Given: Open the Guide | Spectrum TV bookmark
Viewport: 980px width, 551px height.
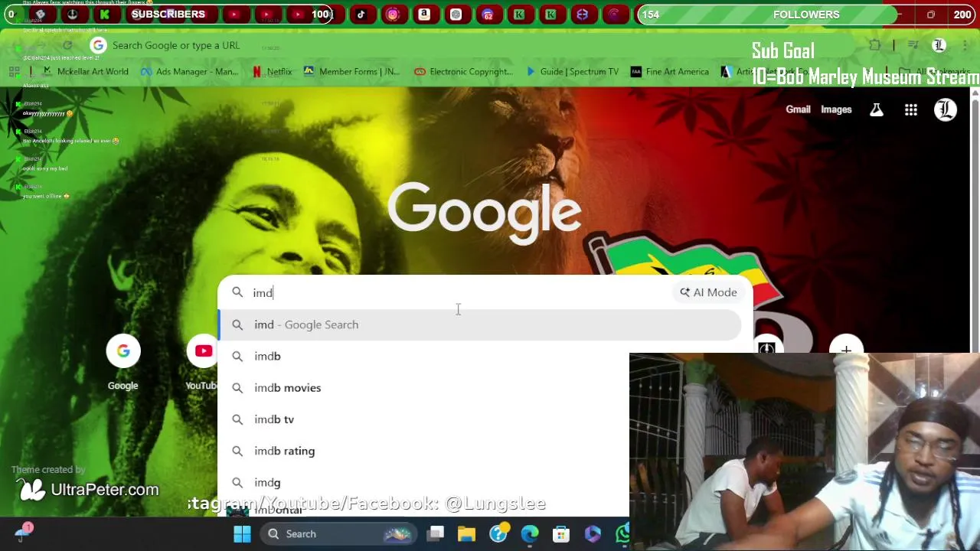Looking at the screenshot, I should click(572, 71).
